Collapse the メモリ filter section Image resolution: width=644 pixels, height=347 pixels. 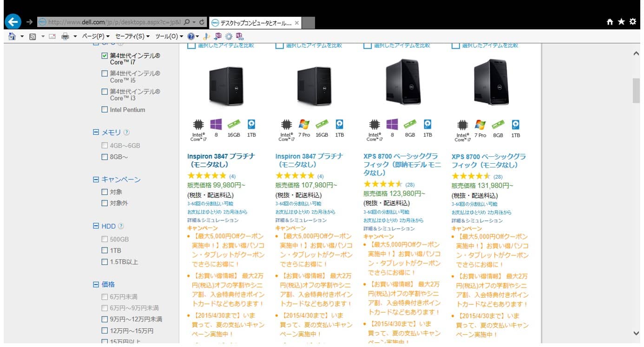[96, 133]
